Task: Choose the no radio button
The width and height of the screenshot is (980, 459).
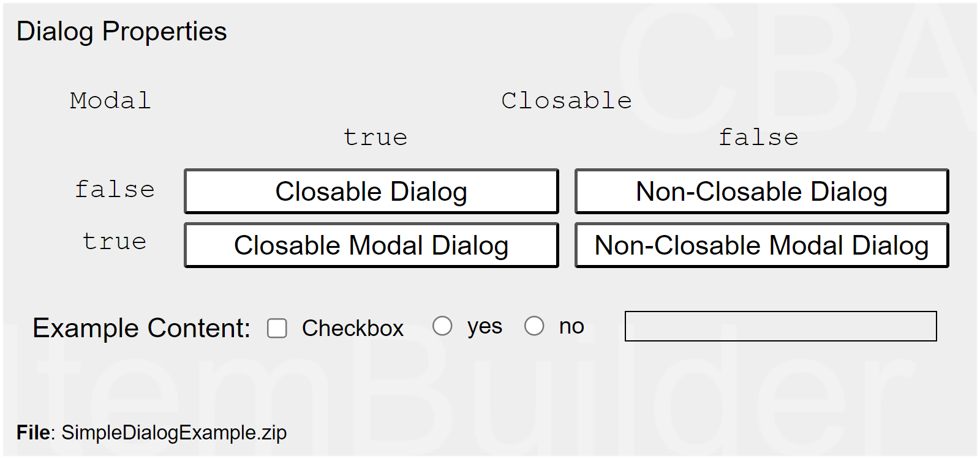Action: 534,326
